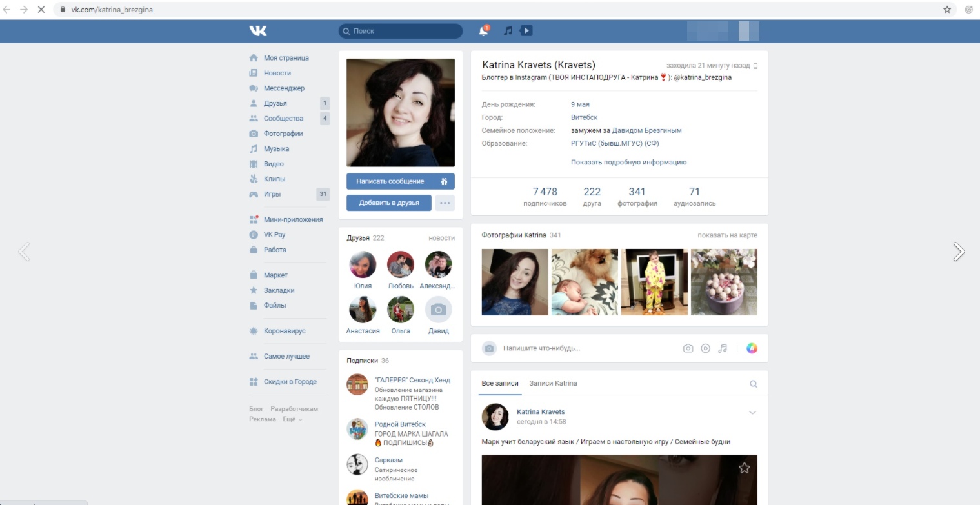The height and width of the screenshot is (505, 980).
Task: Open the cake photo thumbnail
Action: tap(724, 282)
